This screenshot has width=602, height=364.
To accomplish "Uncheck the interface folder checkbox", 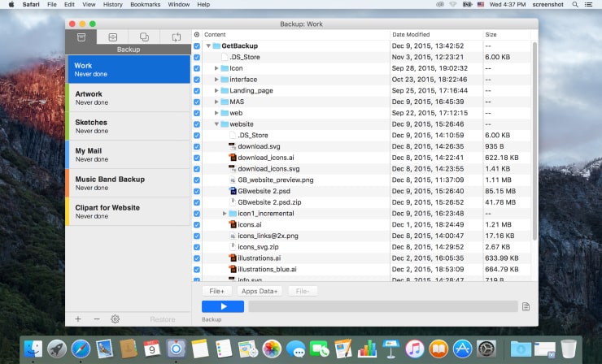I will coord(197,80).
